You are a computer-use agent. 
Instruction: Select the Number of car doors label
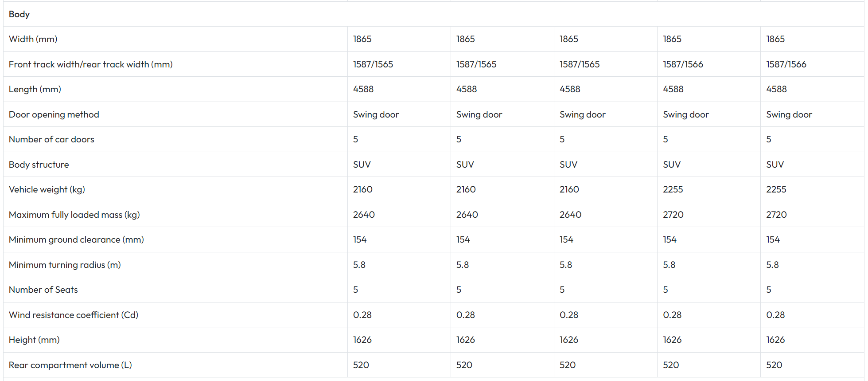point(51,139)
